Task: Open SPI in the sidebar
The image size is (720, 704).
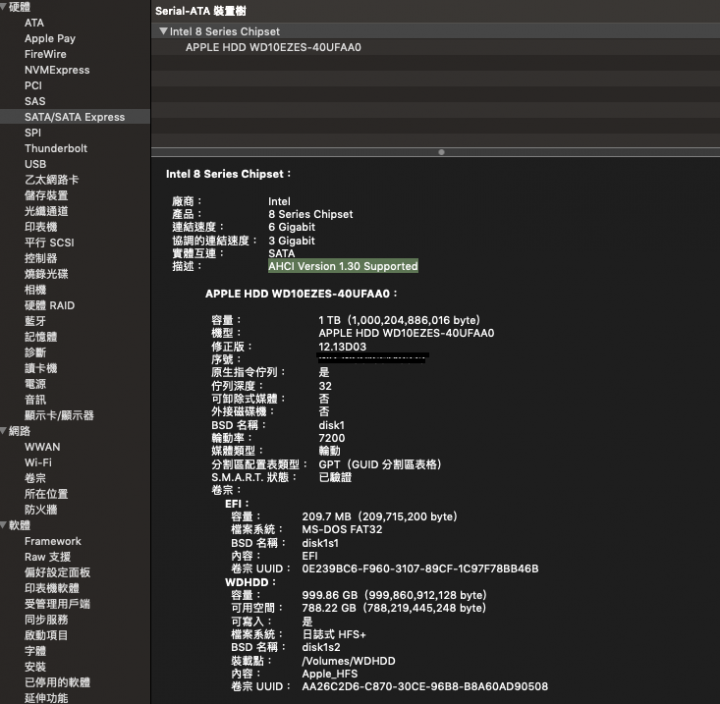Action: point(33,133)
